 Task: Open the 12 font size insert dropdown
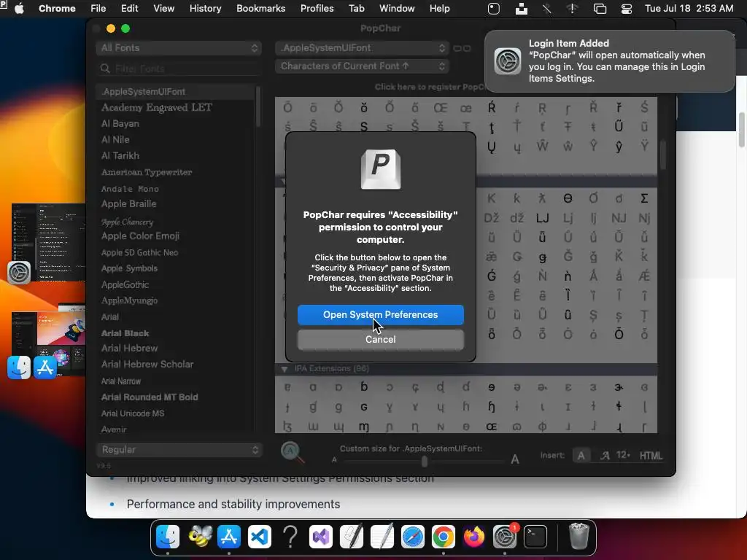[623, 455]
